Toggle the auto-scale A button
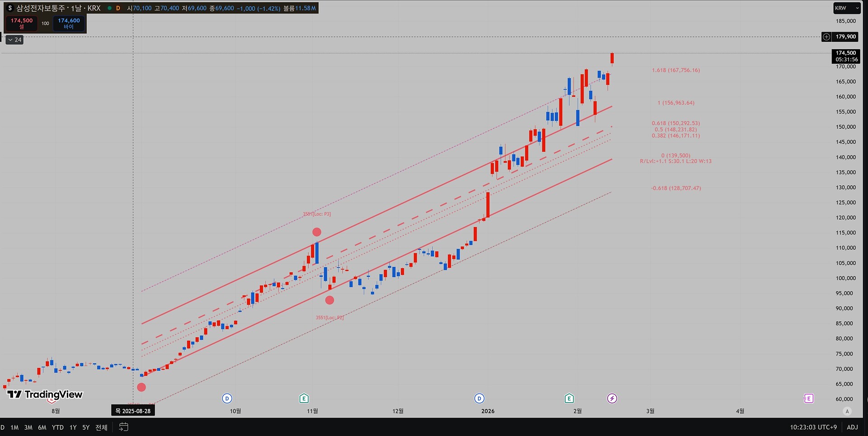 [x=847, y=411]
